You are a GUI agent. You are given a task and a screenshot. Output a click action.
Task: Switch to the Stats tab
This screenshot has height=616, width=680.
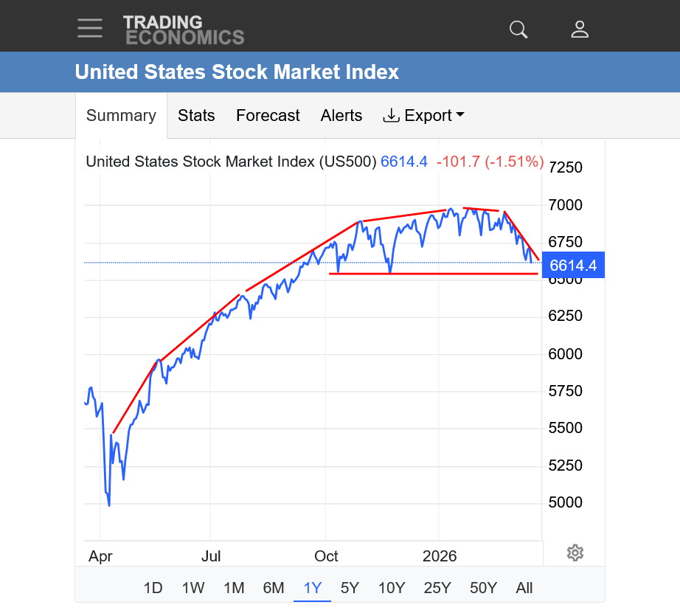[196, 116]
